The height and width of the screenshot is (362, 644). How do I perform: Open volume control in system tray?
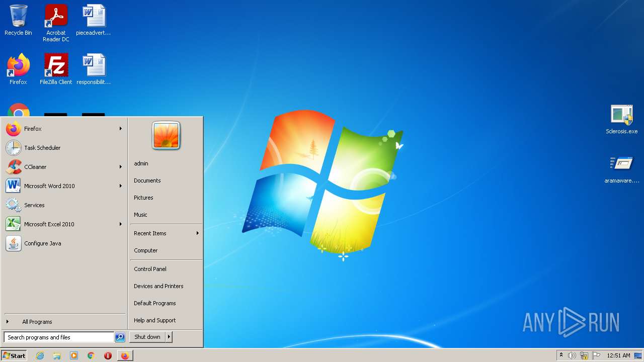coord(572,355)
